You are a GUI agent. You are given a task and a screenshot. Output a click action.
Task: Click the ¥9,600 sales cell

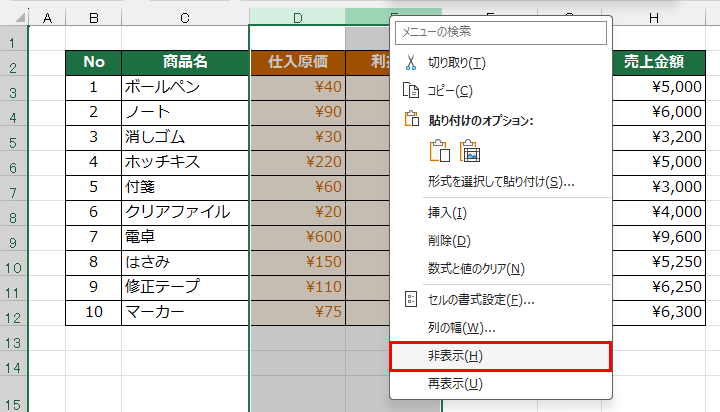[659, 237]
